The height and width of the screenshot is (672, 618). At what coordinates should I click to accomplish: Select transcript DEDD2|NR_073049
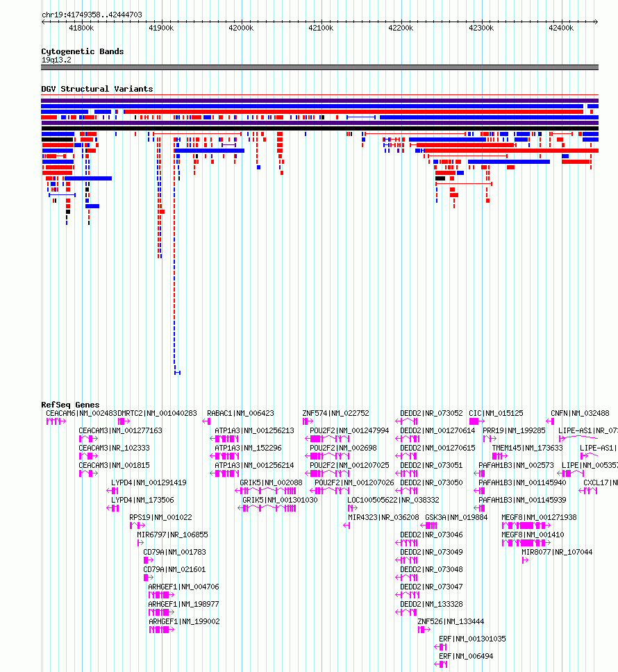click(x=432, y=552)
